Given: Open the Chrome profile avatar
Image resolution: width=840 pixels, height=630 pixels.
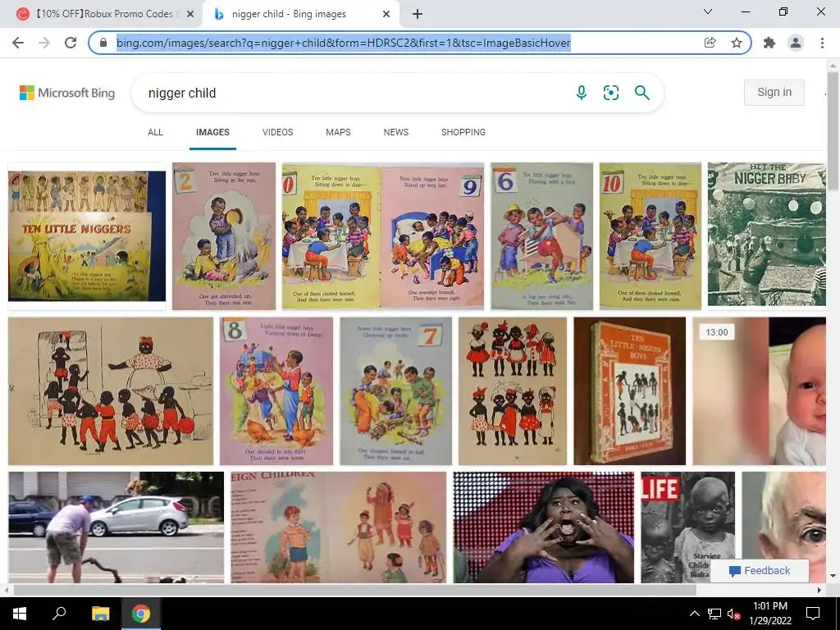Looking at the screenshot, I should (796, 43).
